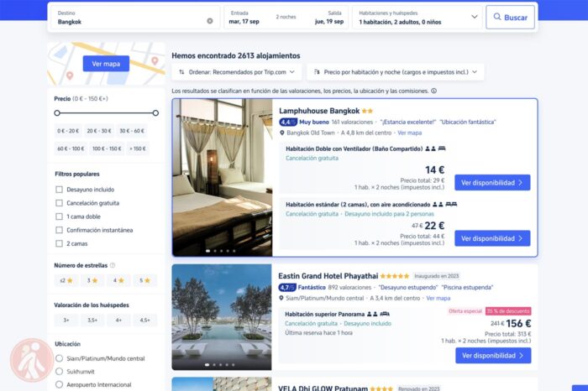Open Ver mapa link for Eastin Grand Hotel
588x391 pixels.
(438, 299)
